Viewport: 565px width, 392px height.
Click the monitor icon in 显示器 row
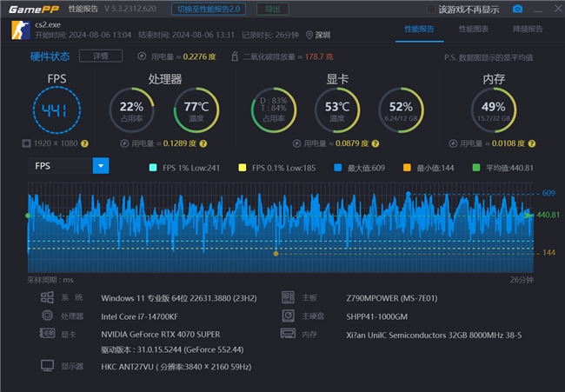click(x=47, y=366)
